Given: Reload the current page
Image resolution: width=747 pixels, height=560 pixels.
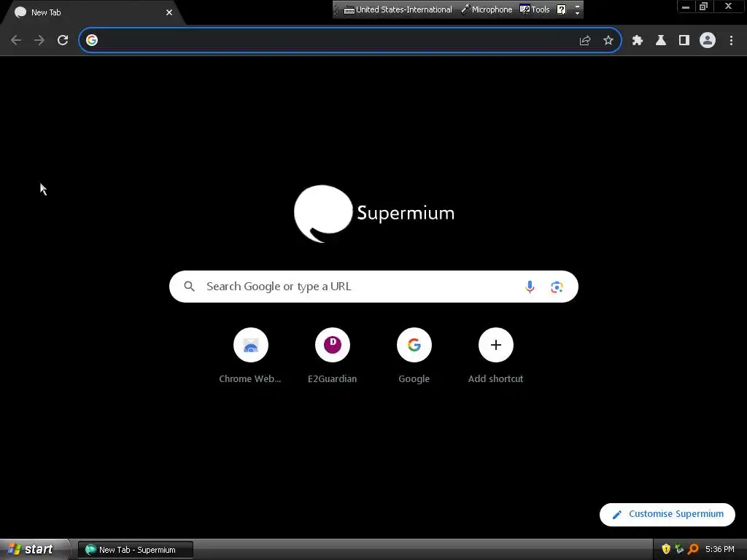Looking at the screenshot, I should [63, 41].
